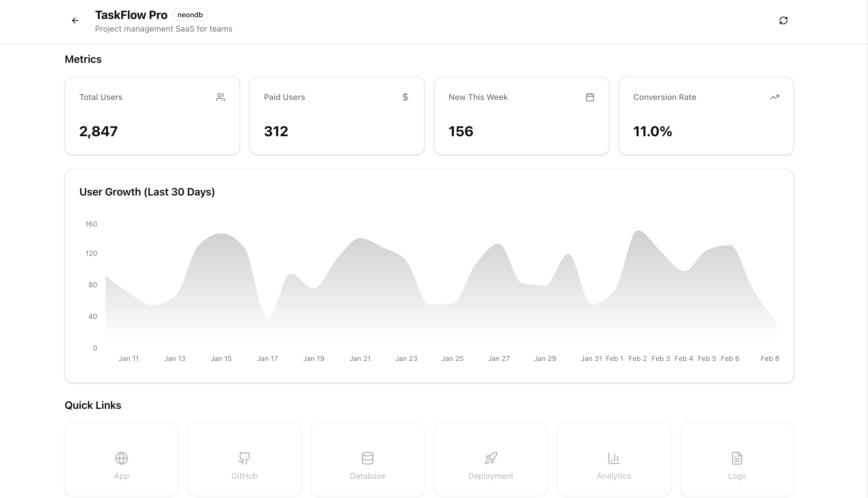
Task: Click the Feb 2 label on chart axis
Action: tap(637, 359)
